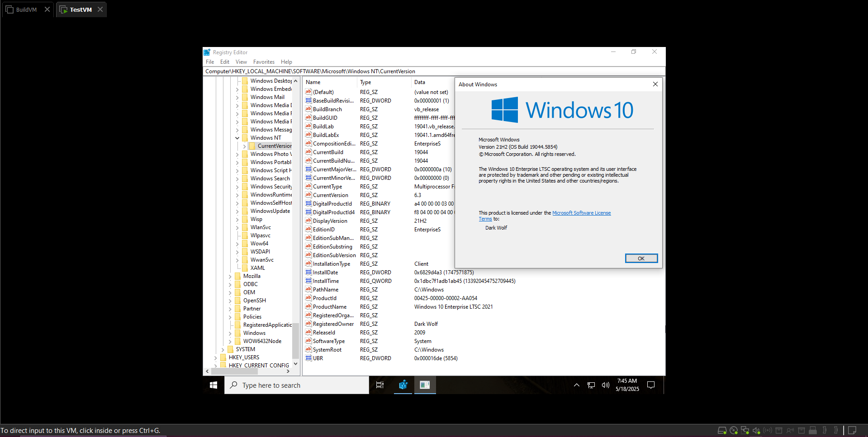Click the 'Type here to search' box
The height and width of the screenshot is (437, 868).
pos(297,385)
